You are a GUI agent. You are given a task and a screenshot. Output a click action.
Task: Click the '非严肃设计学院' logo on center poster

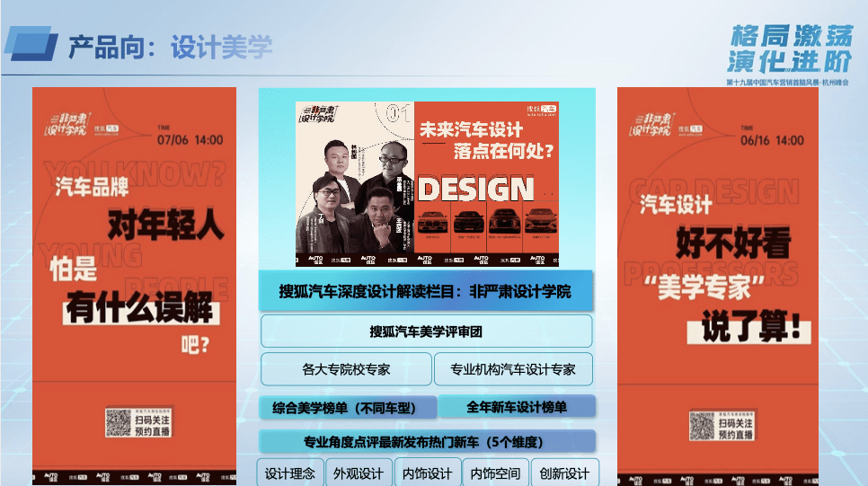pos(318,114)
